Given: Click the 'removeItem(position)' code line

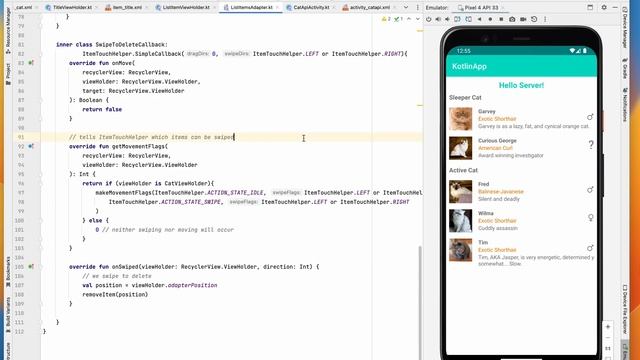Looking at the screenshot, I should click(x=115, y=294).
